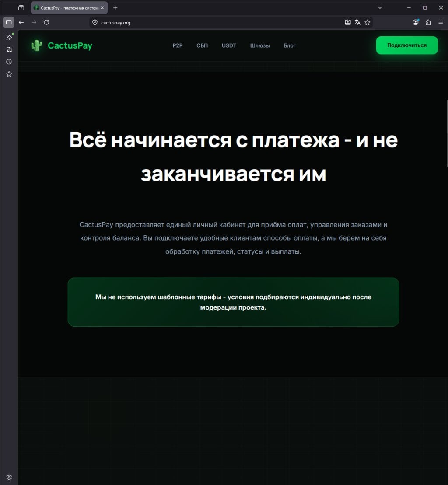Open the bookmarks star sidebar icon
Viewport: 448px width, 485px height.
9,74
